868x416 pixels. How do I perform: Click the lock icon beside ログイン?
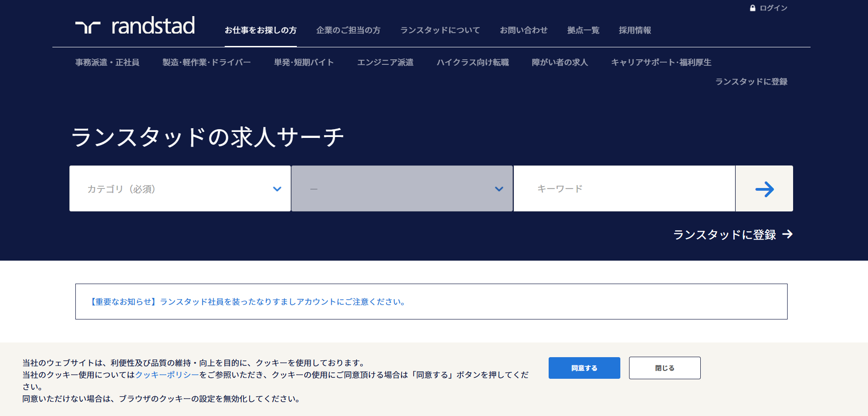753,8
